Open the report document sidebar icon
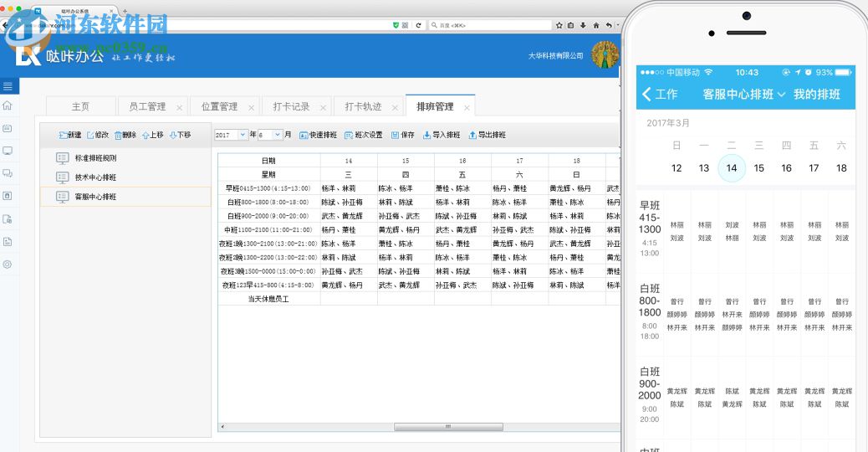The image size is (868, 452). tap(8, 242)
